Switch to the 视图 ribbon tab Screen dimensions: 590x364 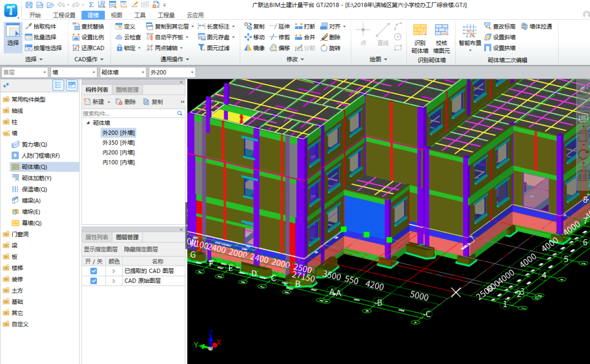[117, 15]
